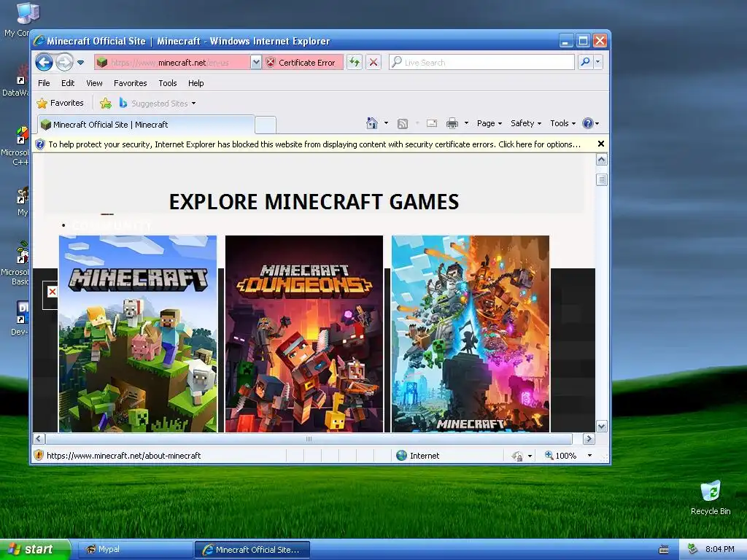Click the network tray icon

692,549
